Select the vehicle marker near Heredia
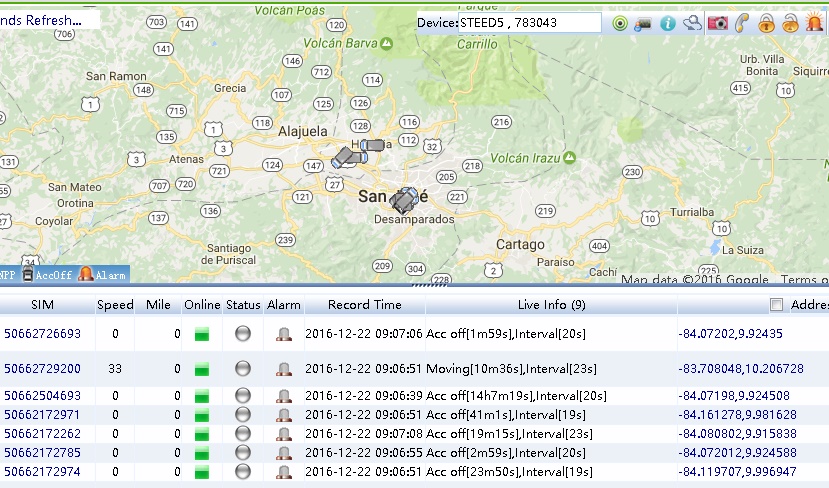 coord(373,145)
